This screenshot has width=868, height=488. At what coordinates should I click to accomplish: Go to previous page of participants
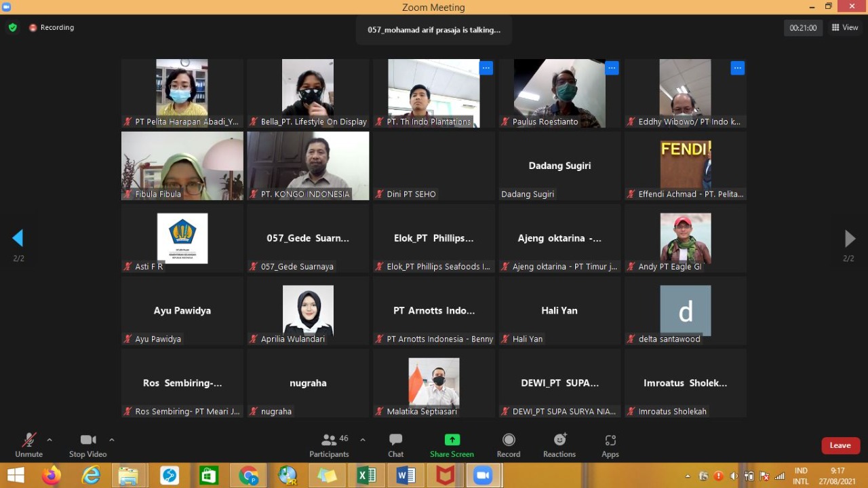coord(18,238)
